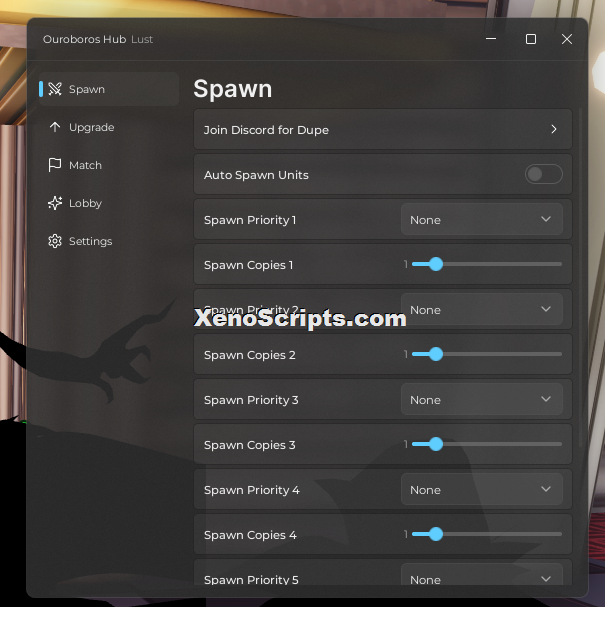Switch to the Spawn tab label
605x637 pixels.
pyautogui.click(x=87, y=89)
